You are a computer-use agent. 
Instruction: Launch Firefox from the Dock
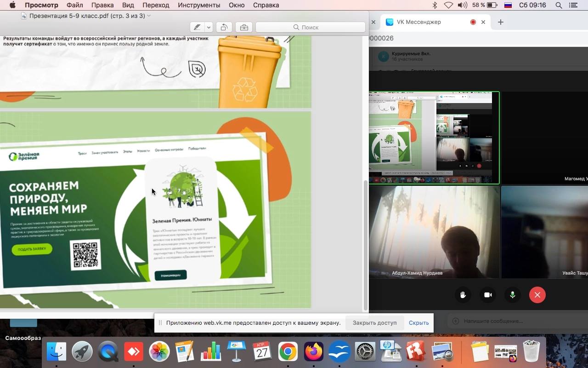click(314, 352)
